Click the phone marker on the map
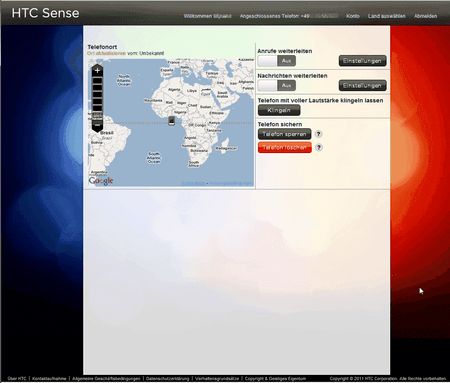Viewport: 450px width, 383px height. tap(171, 121)
